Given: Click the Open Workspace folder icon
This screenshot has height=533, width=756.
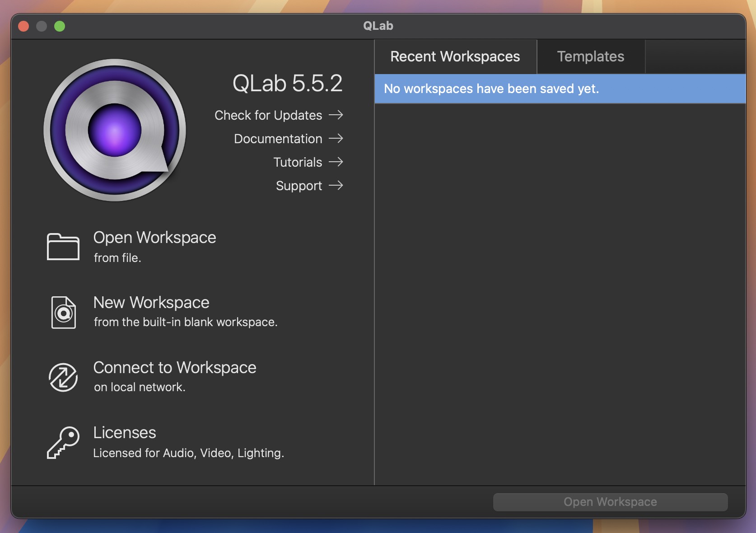Looking at the screenshot, I should coord(63,247).
